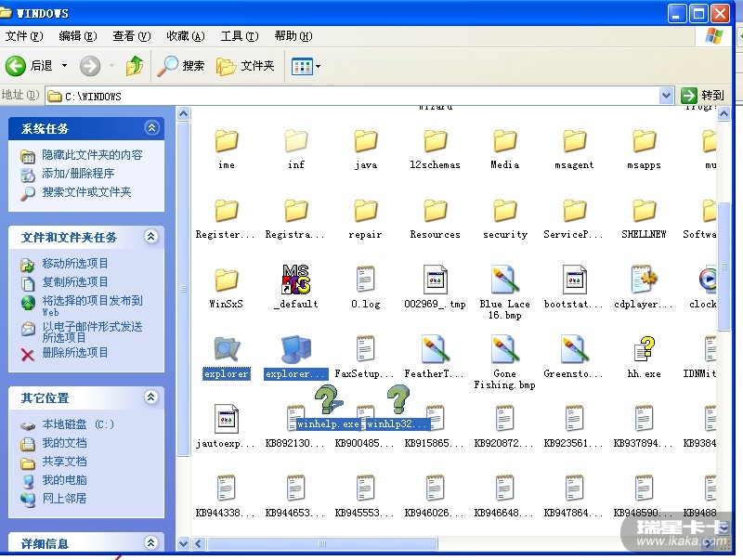The height and width of the screenshot is (560, 743).
Task: Collapse the File and Folder Tasks panel
Action: pos(151,236)
